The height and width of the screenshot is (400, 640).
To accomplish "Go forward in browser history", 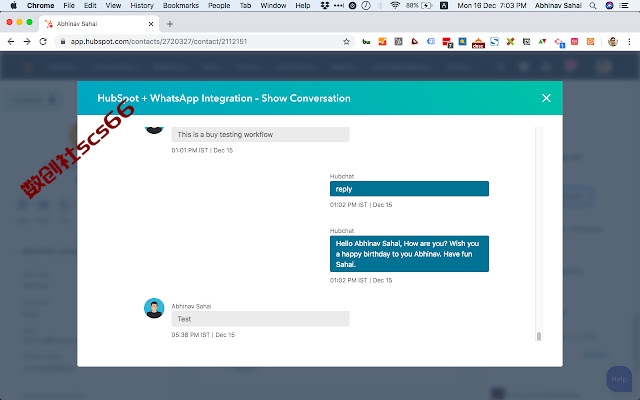I will pyautogui.click(x=27, y=41).
